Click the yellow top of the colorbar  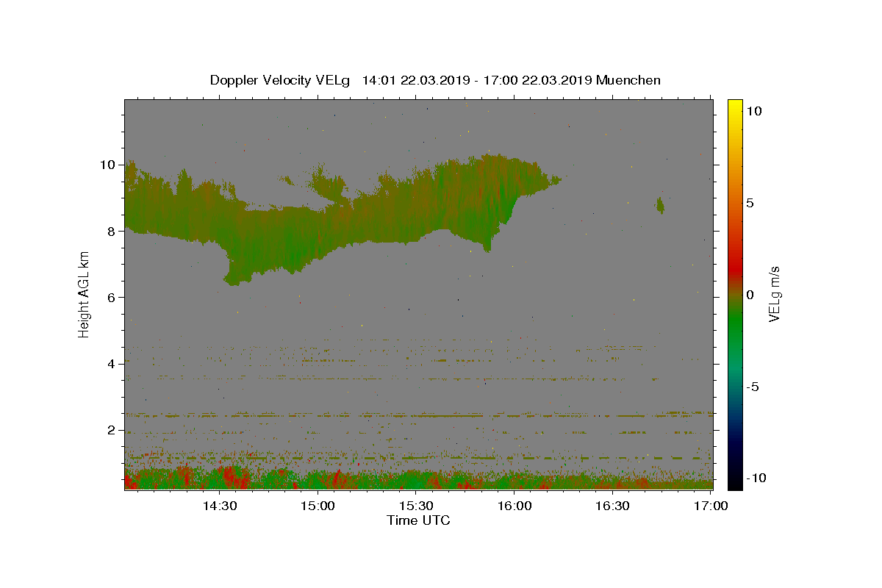pyautogui.click(x=734, y=107)
